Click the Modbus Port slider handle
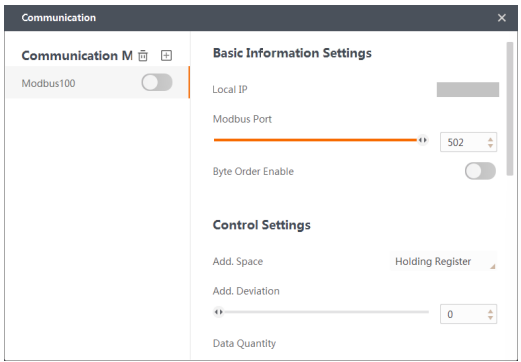Screen dimensions: 521x362 pos(423,140)
